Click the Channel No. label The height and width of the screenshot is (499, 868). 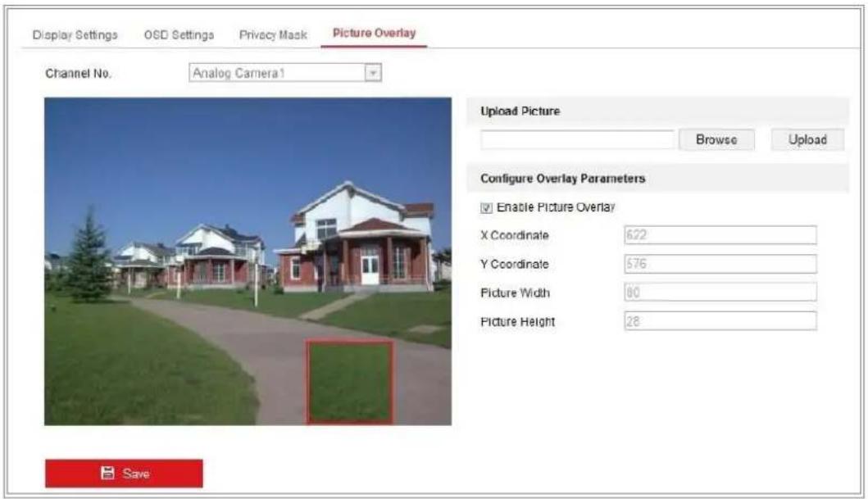(x=79, y=74)
